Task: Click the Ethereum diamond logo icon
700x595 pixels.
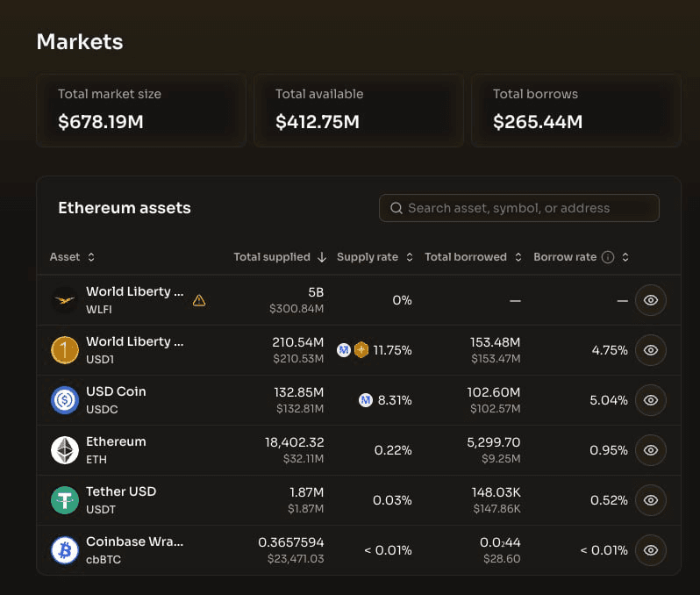Action: click(x=65, y=450)
